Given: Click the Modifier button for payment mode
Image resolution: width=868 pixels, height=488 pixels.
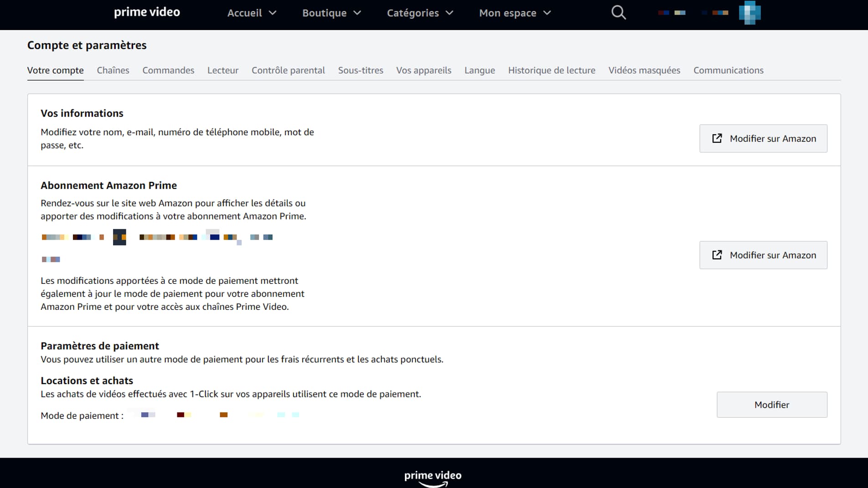Looking at the screenshot, I should [772, 405].
